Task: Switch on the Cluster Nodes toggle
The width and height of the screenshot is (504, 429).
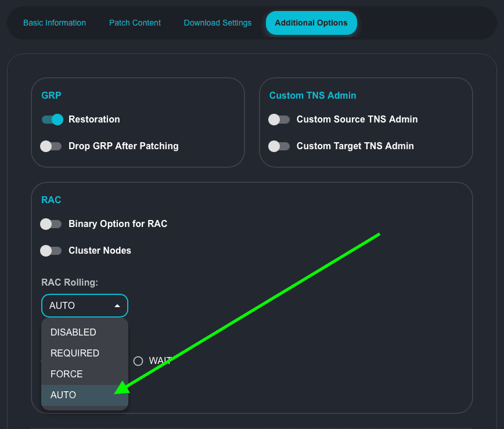Action: 51,251
